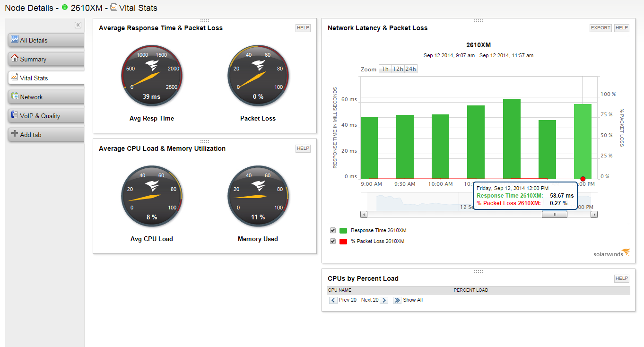
Task: Click the Vital Stats chart icon in sidebar
Action: click(15, 77)
